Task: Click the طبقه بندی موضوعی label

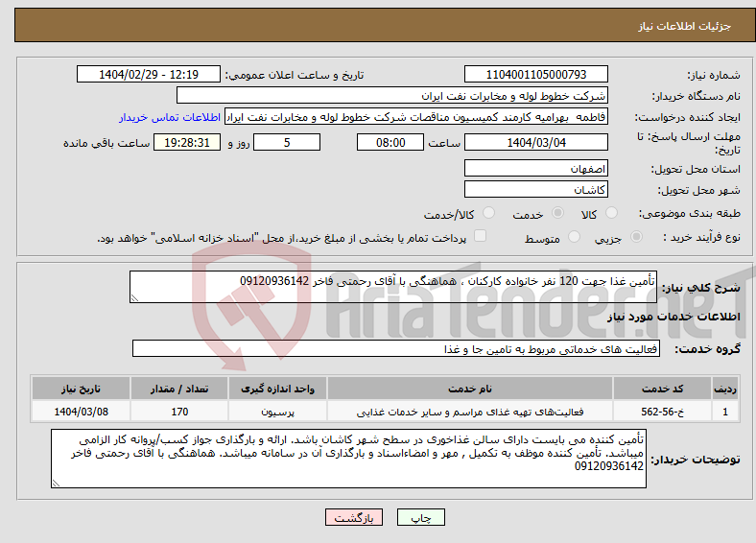Action: [690, 213]
